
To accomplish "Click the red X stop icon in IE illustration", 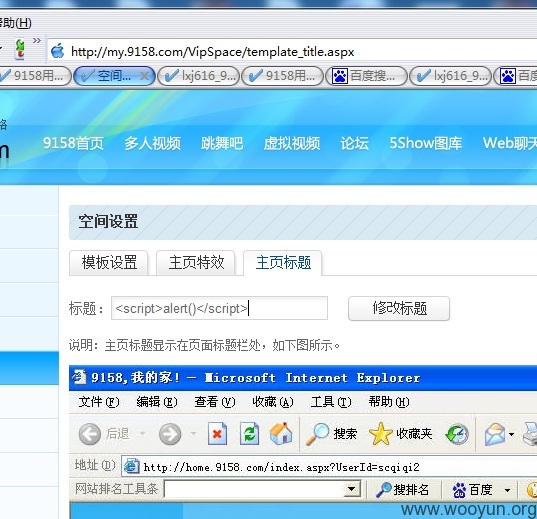I will (217, 434).
